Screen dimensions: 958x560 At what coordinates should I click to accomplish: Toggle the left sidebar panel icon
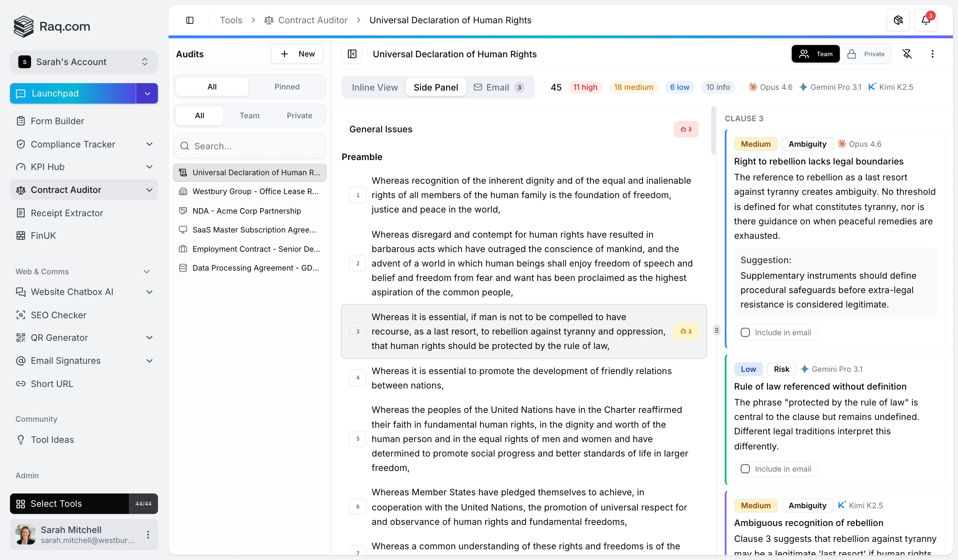point(190,20)
